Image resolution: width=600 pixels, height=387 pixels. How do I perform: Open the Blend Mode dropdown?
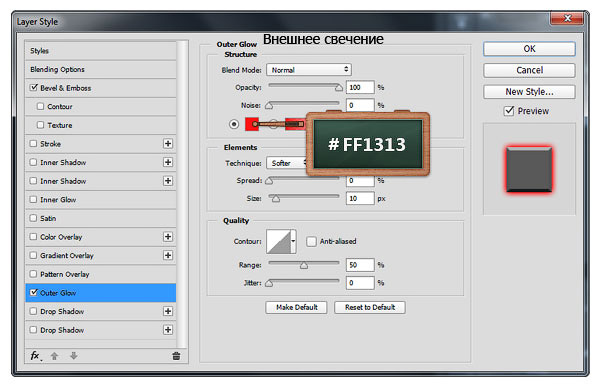(x=309, y=70)
